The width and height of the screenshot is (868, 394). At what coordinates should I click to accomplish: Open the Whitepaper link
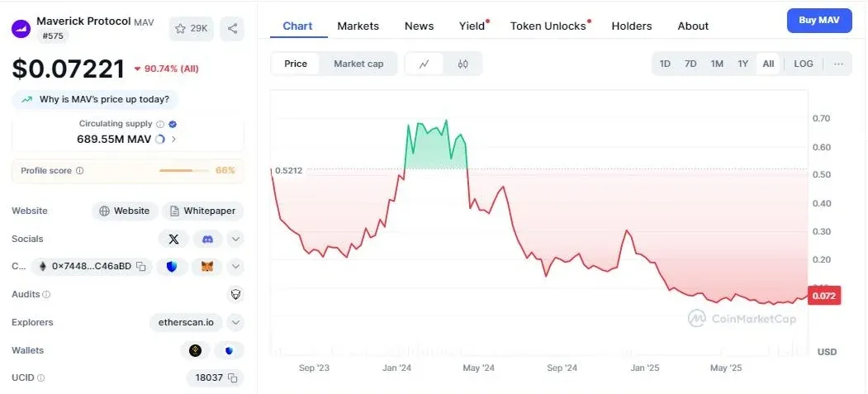coord(202,211)
